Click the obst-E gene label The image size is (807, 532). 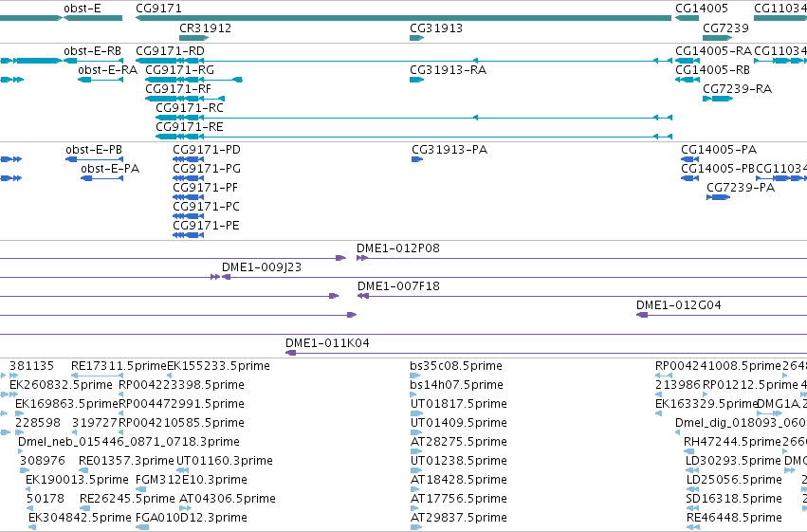coord(83,9)
